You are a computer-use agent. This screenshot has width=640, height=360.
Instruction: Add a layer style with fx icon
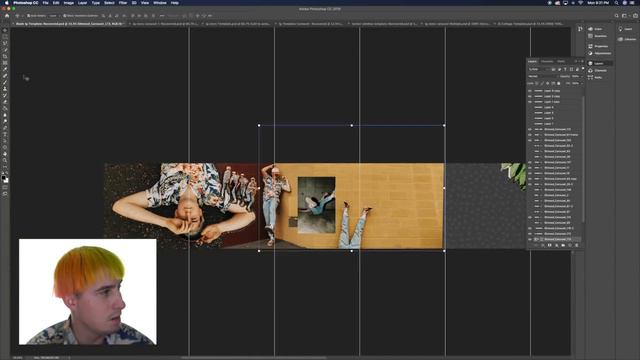(x=542, y=245)
